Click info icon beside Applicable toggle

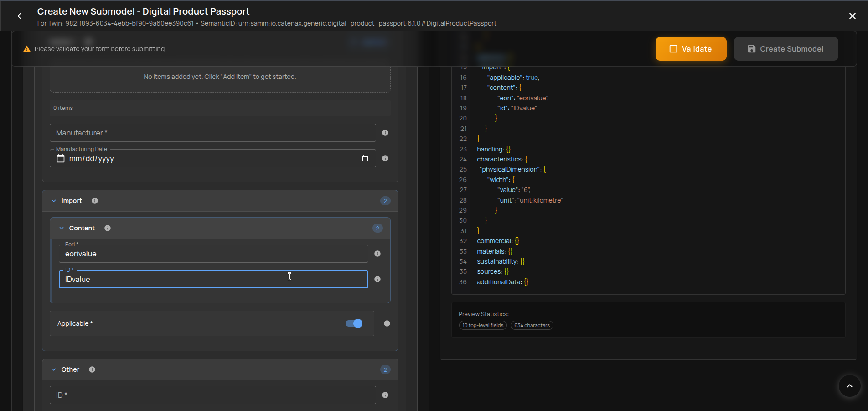[x=387, y=323]
